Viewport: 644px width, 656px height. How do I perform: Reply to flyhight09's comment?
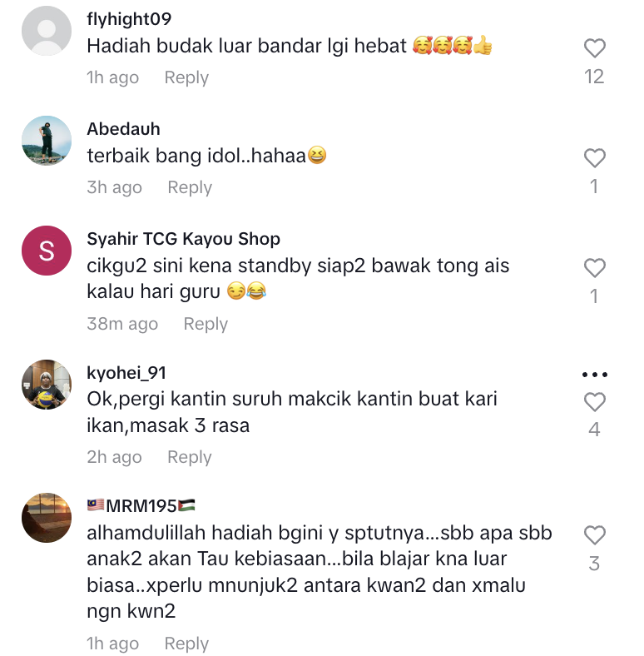click(x=186, y=77)
